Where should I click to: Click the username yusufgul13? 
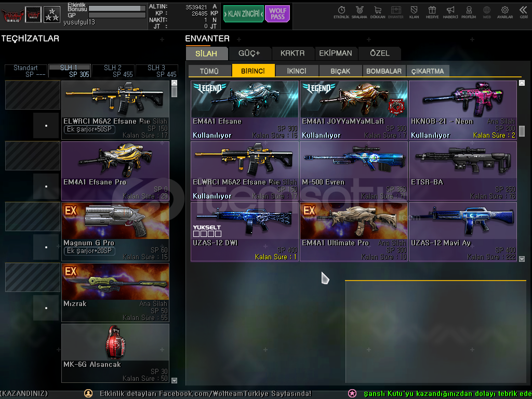[x=79, y=22]
